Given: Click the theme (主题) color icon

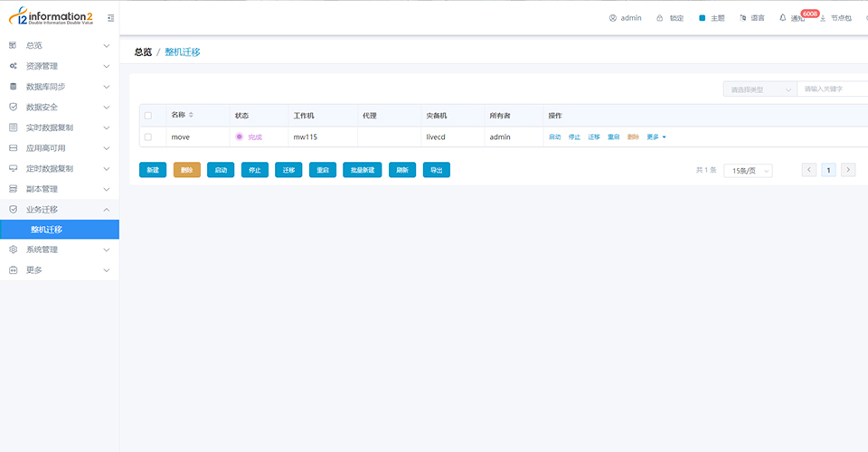Looking at the screenshot, I should [702, 18].
